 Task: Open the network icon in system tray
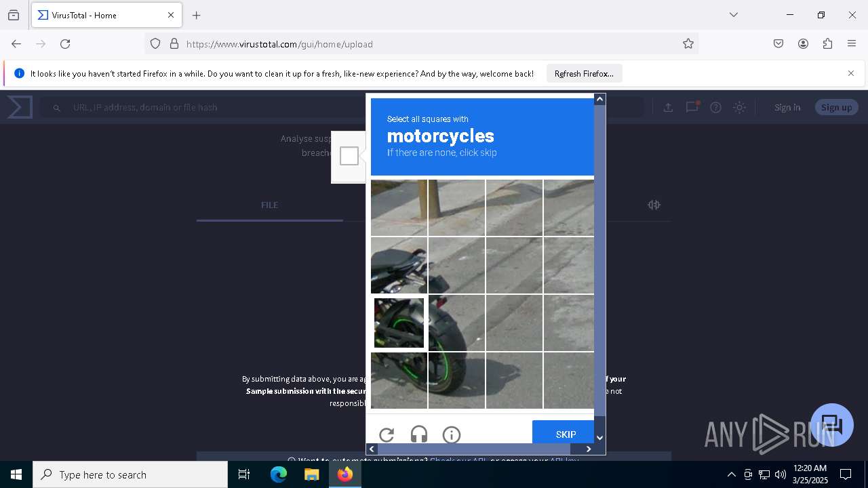pos(764,474)
